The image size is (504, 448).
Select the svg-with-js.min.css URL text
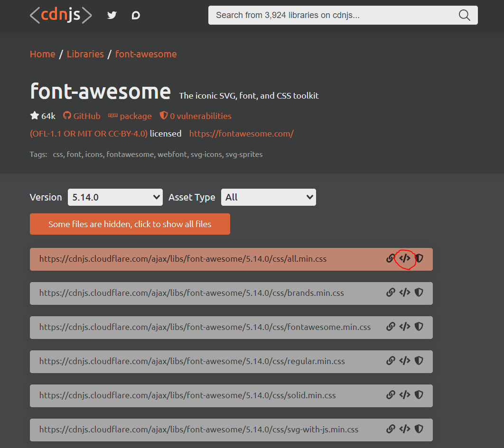tap(199, 430)
